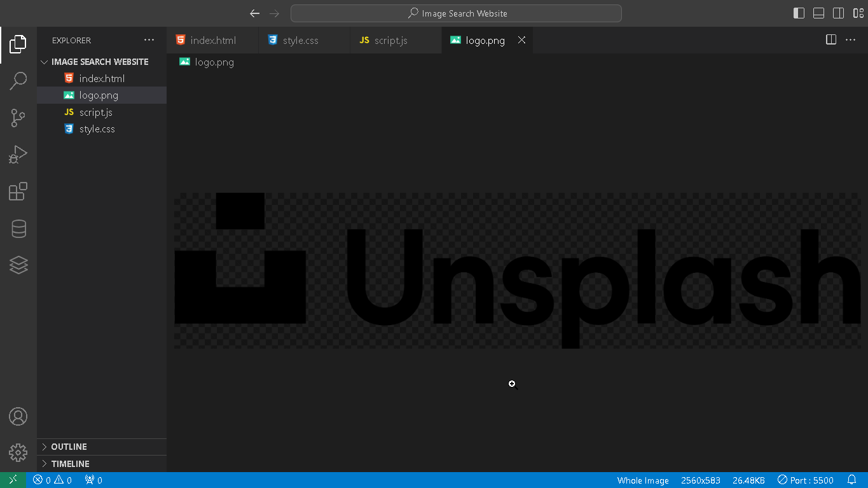This screenshot has width=868, height=488.
Task: Switch to the style.css tab
Action: 304,40
